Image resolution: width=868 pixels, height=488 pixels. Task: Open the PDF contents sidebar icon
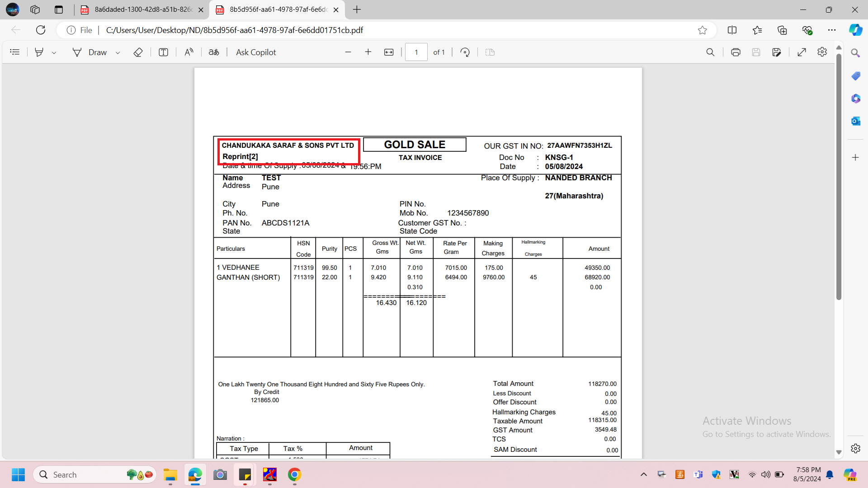[14, 52]
